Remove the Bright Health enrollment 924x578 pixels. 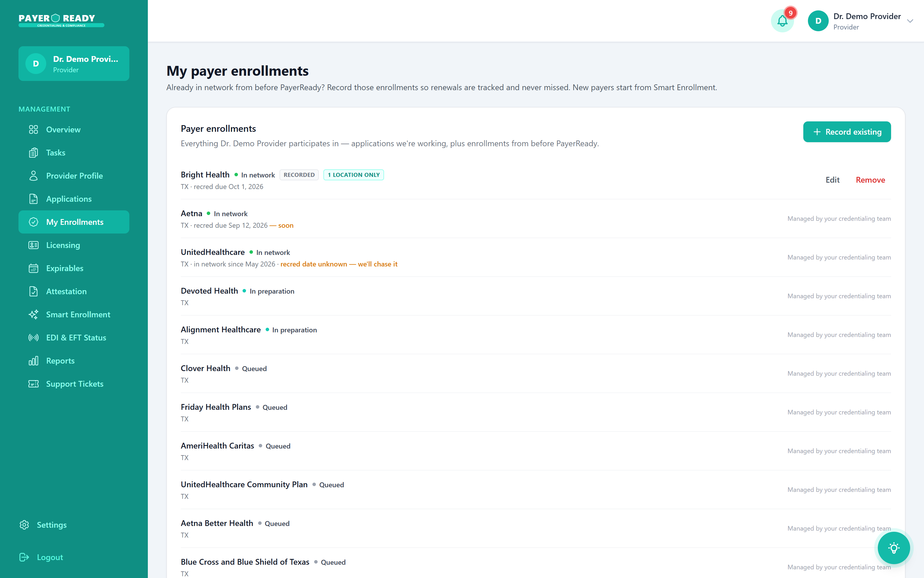coord(870,180)
